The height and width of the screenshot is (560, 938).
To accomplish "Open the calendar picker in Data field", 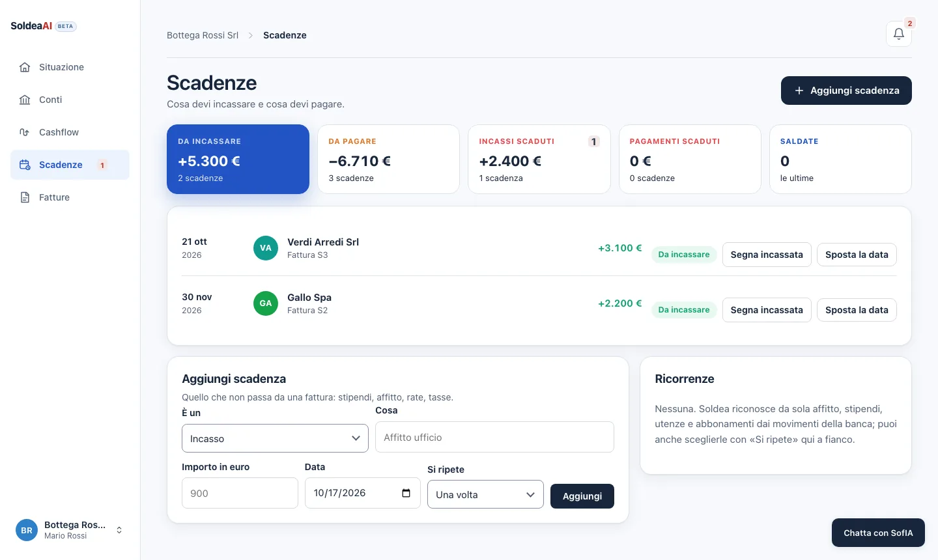I will tap(406, 493).
